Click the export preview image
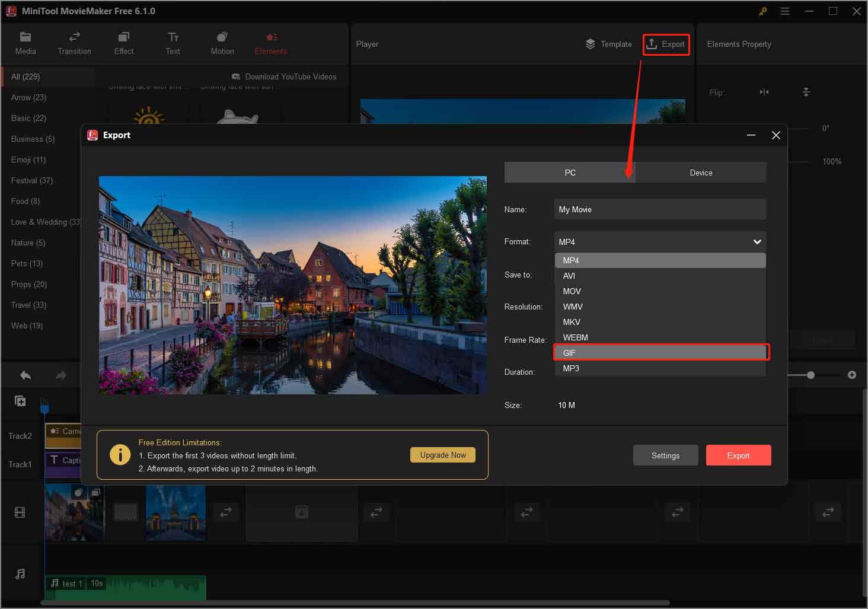Screen dimensions: 868x609 click(x=292, y=285)
